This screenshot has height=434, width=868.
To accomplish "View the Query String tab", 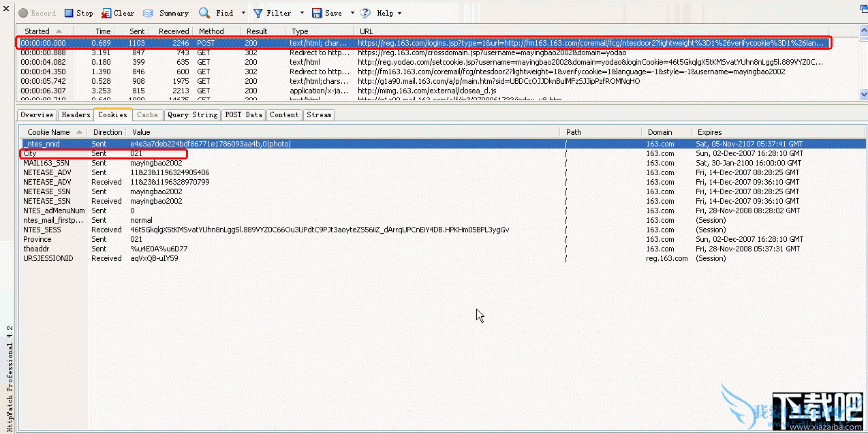I will (x=191, y=114).
